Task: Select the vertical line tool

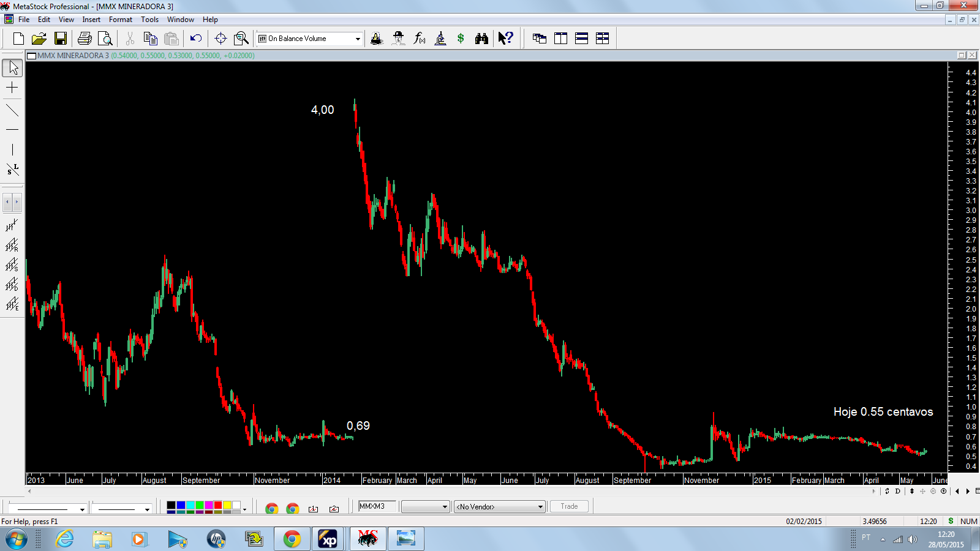Action: pos(12,149)
